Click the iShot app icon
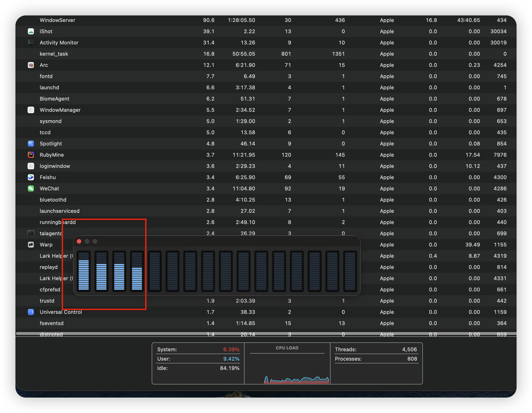The height and width of the screenshot is (413, 532). pos(31,31)
